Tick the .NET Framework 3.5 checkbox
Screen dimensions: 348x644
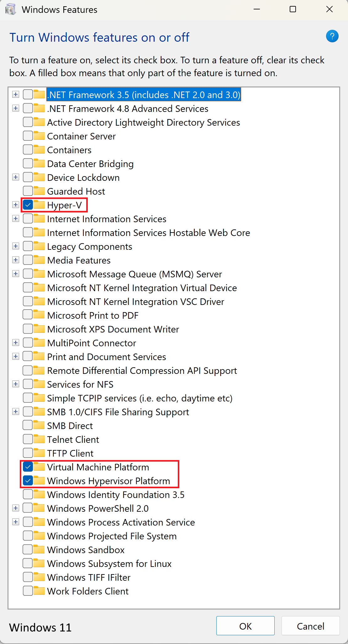(28, 95)
